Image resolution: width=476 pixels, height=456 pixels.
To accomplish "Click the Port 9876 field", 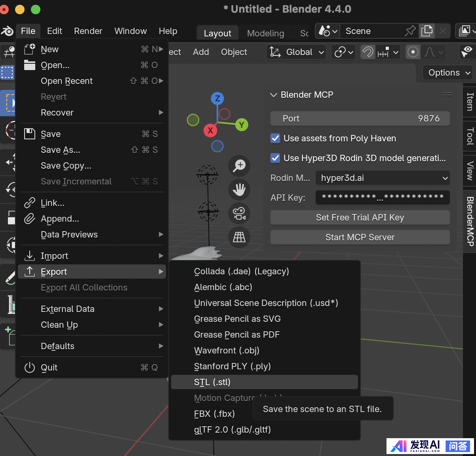I will pos(360,118).
